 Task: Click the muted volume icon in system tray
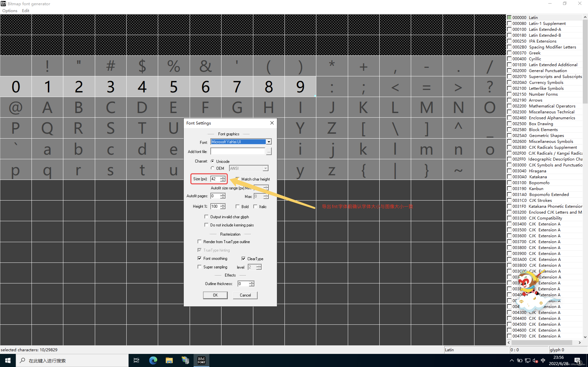point(535,361)
